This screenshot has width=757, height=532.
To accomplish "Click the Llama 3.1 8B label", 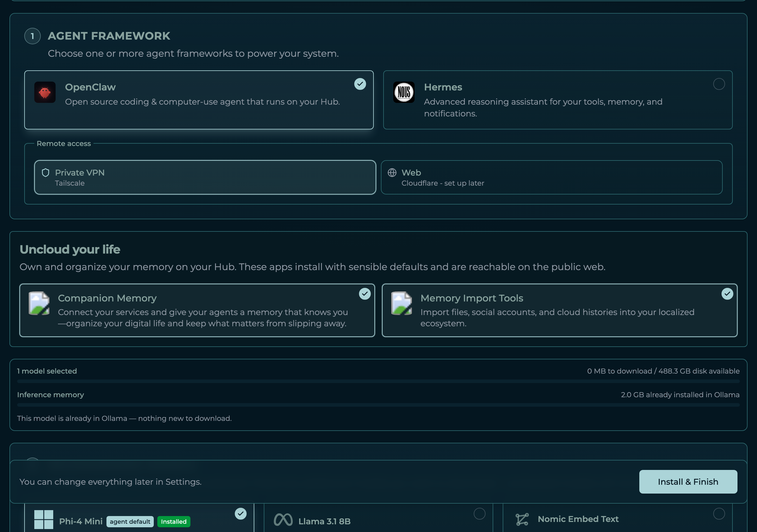I will tap(324, 521).
